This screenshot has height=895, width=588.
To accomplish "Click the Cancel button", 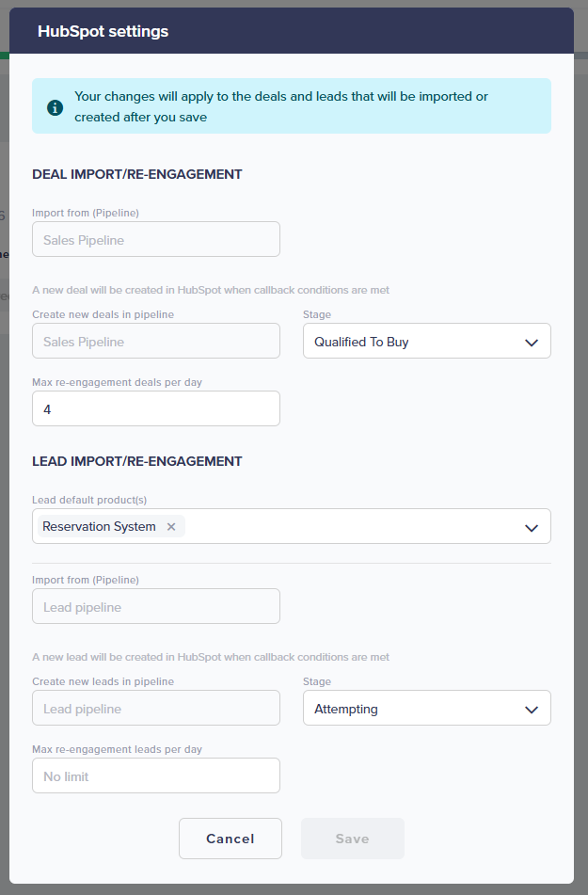I will (x=230, y=839).
